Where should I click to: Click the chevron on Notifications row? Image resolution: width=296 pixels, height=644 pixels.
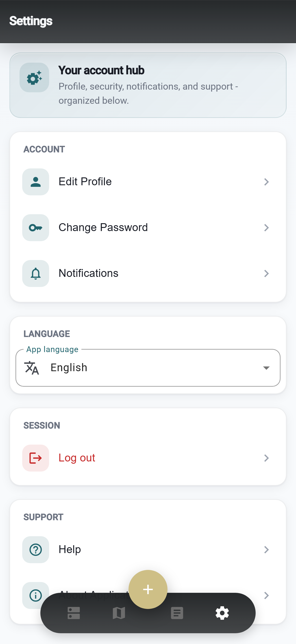click(266, 273)
